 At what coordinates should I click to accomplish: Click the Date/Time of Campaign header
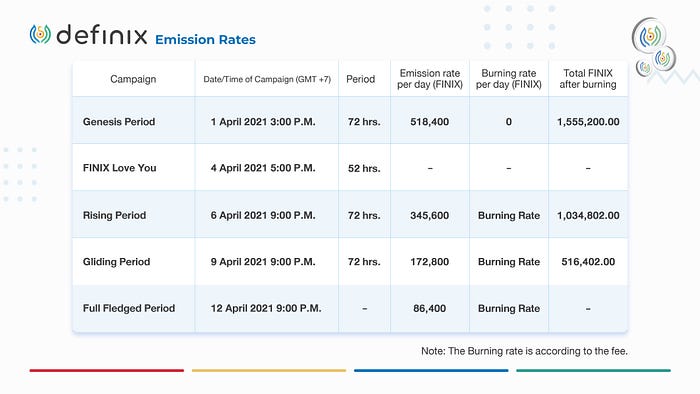click(267, 79)
